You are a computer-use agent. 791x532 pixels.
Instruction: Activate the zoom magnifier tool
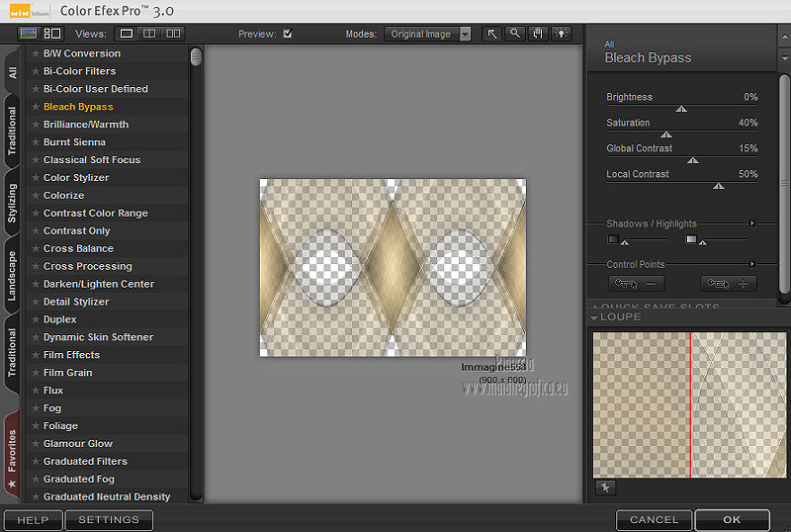click(514, 34)
